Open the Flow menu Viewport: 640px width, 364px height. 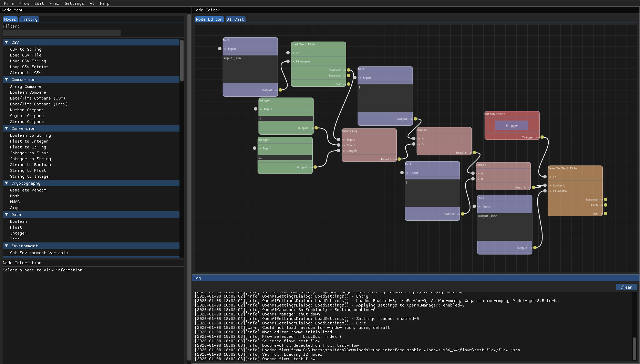click(x=24, y=3)
